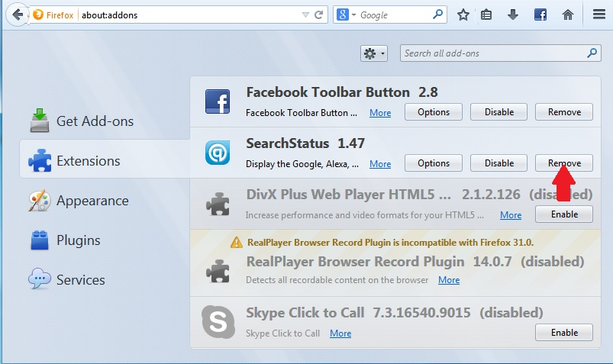
Task: Reload the page with the refresh icon
Action: 320,14
